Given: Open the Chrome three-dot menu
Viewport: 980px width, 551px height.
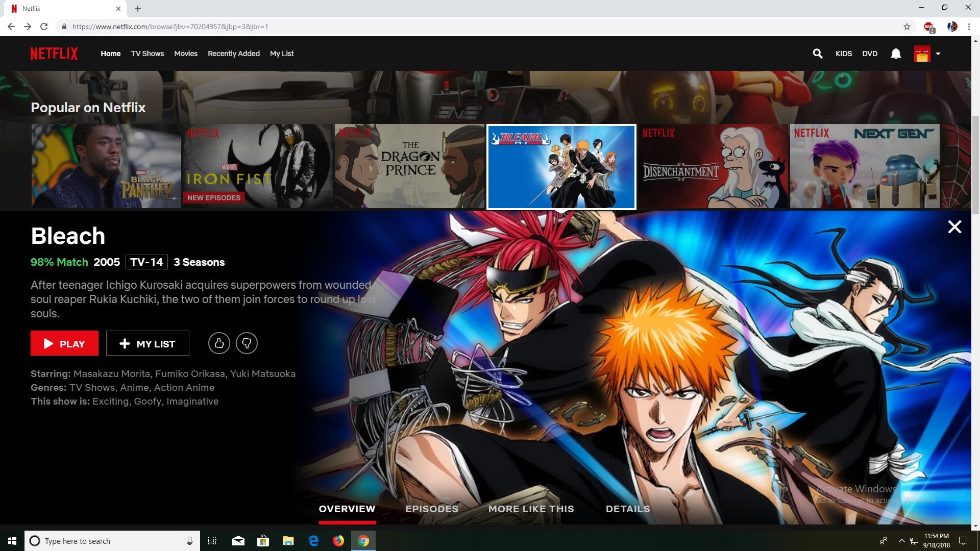Looking at the screenshot, I should point(969,27).
